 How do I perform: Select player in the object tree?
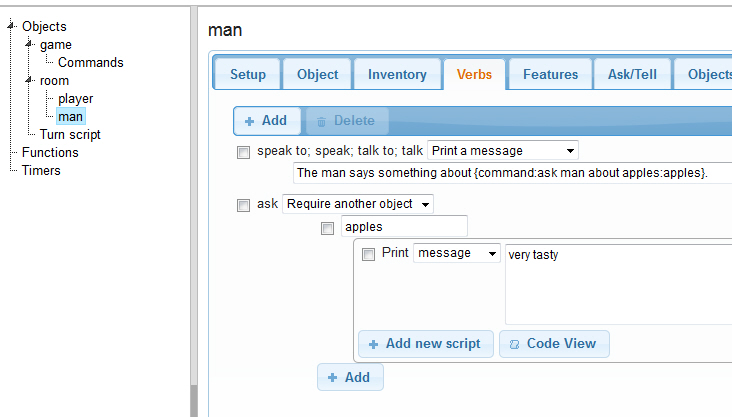[75, 98]
